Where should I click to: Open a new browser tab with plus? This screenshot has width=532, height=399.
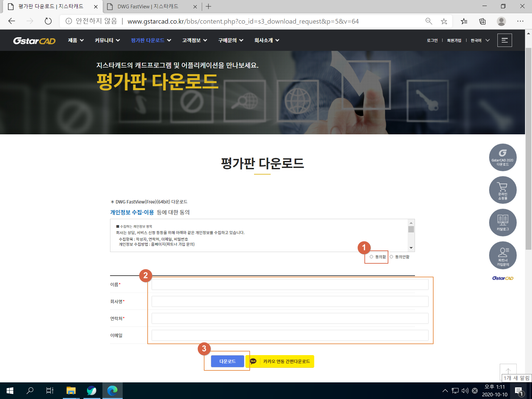(x=208, y=6)
